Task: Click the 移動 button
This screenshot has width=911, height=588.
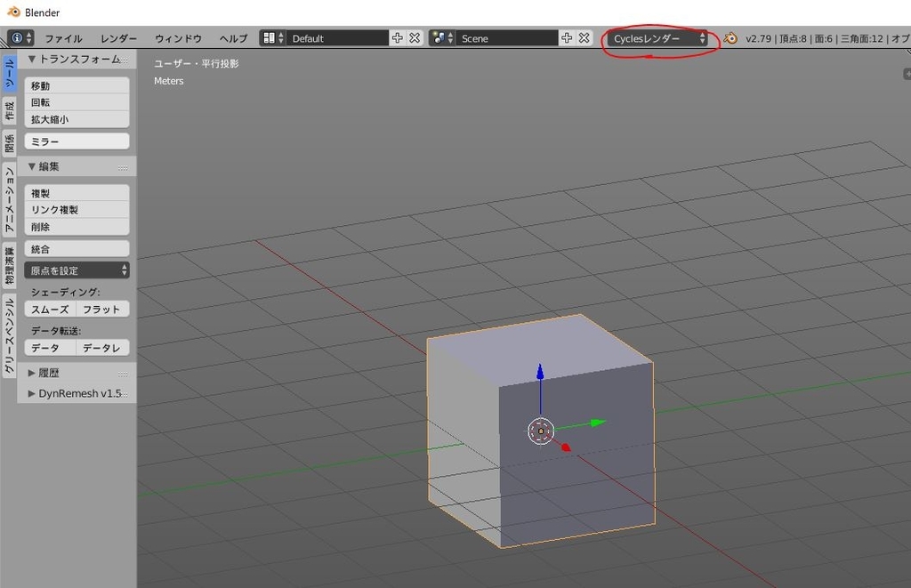Action: click(x=77, y=85)
